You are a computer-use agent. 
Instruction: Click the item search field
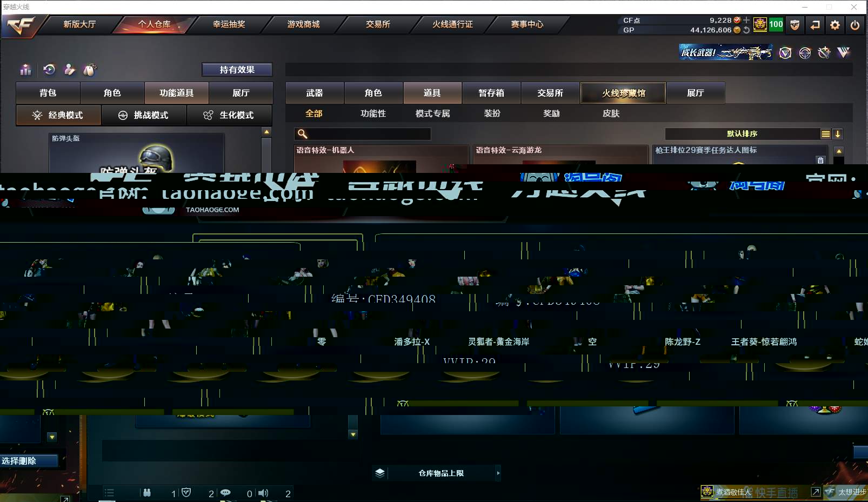[x=363, y=134]
